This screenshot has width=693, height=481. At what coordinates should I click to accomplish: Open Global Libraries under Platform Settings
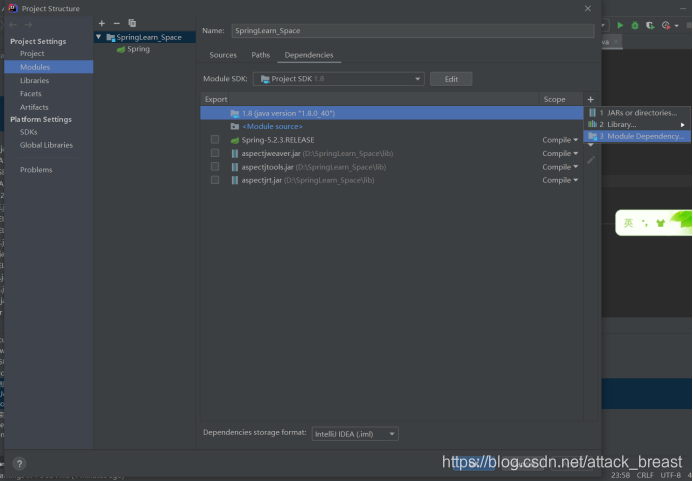coord(46,145)
